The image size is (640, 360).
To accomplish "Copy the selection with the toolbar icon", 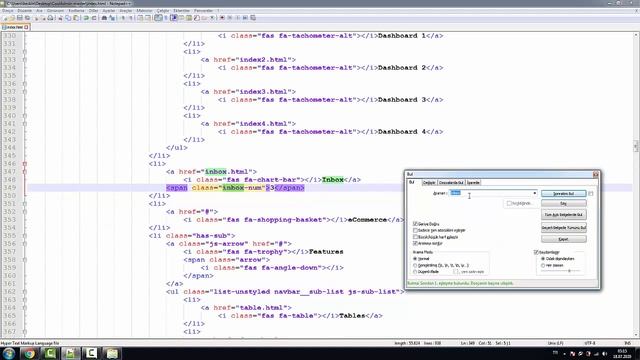I will click(68, 18).
